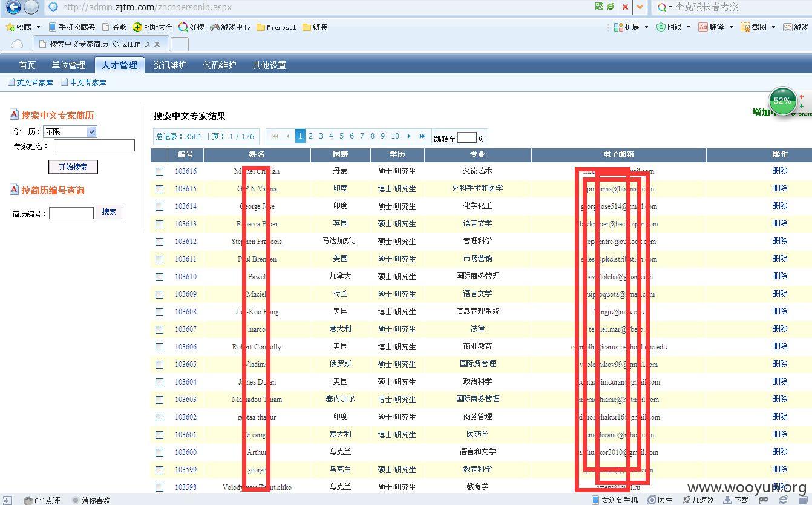Expand the 网银 dropdown arrow
This screenshot has height=505, width=812.
(689, 27)
